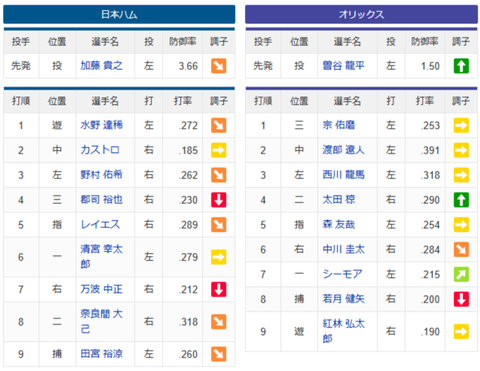Viewport: 480px width, 371px height.
Task: Open player link 野村 佑希
Action: coord(101,175)
